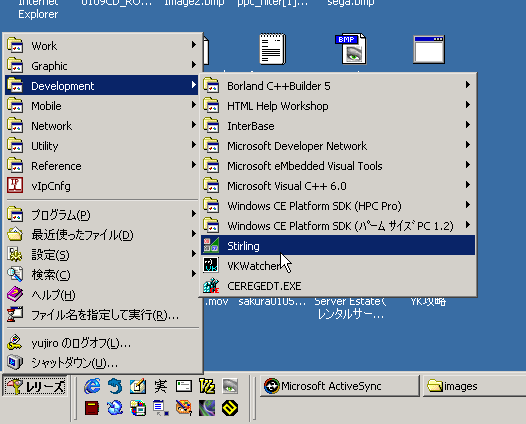Open the ヘルプ(H) menu entry

coord(102,294)
